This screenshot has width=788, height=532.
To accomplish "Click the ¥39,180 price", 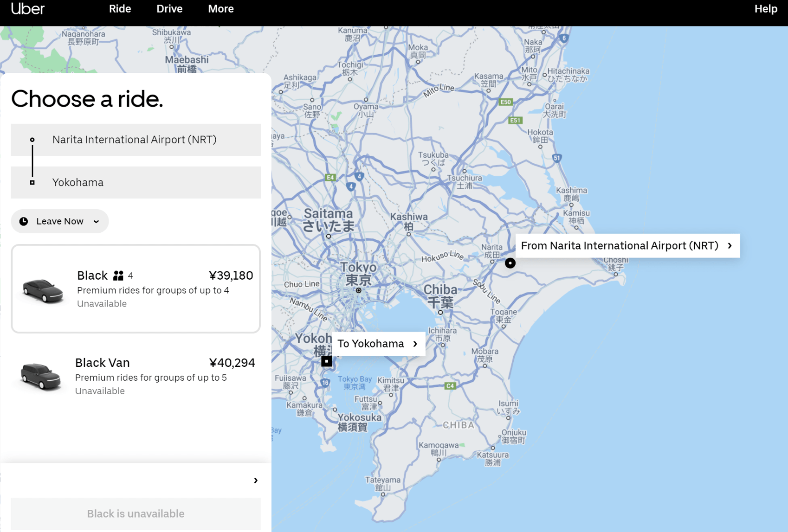I will click(231, 276).
